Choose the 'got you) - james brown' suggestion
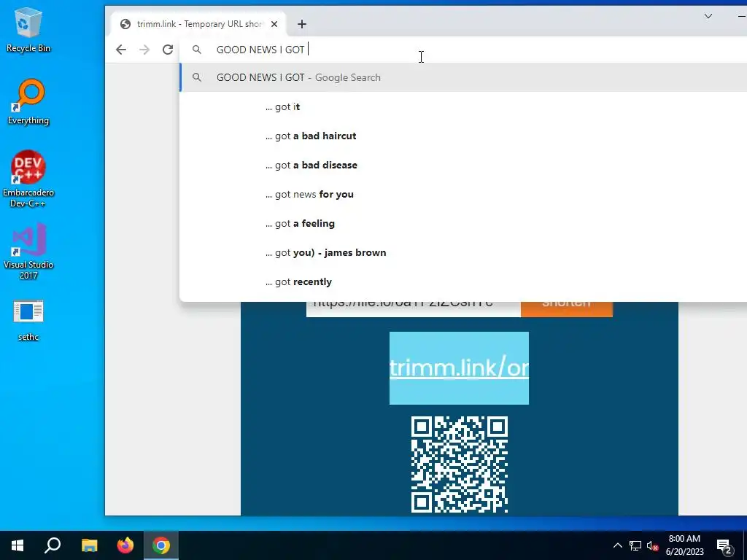 463,252
